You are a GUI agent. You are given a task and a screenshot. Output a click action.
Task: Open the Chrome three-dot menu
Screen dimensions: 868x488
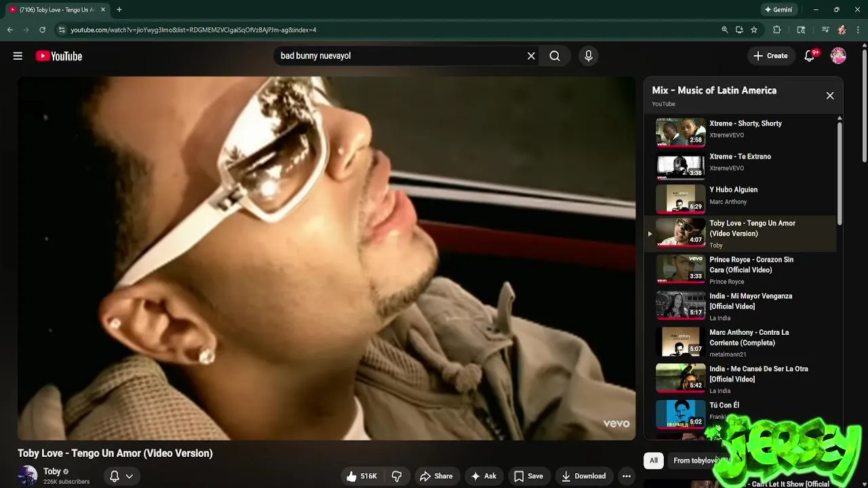click(859, 30)
